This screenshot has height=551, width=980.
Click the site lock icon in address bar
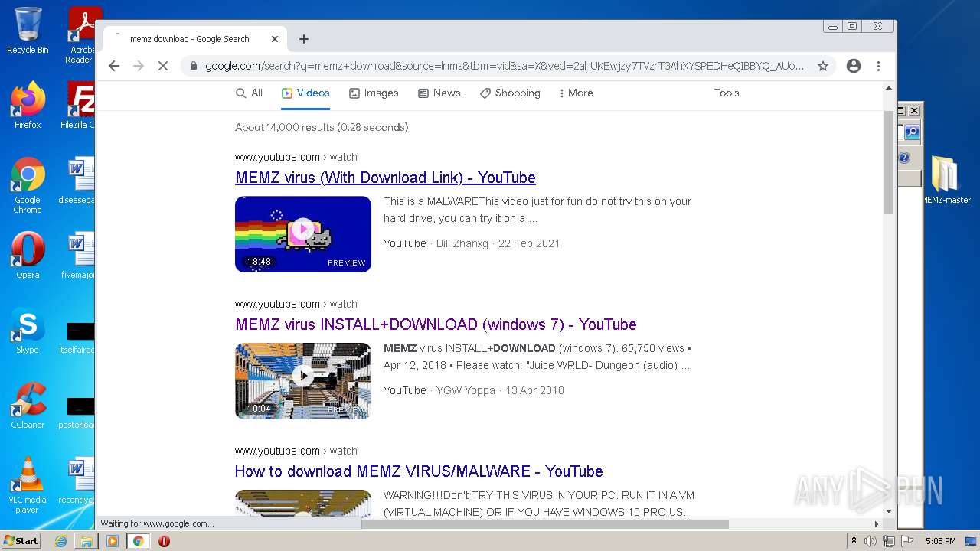pyautogui.click(x=193, y=66)
